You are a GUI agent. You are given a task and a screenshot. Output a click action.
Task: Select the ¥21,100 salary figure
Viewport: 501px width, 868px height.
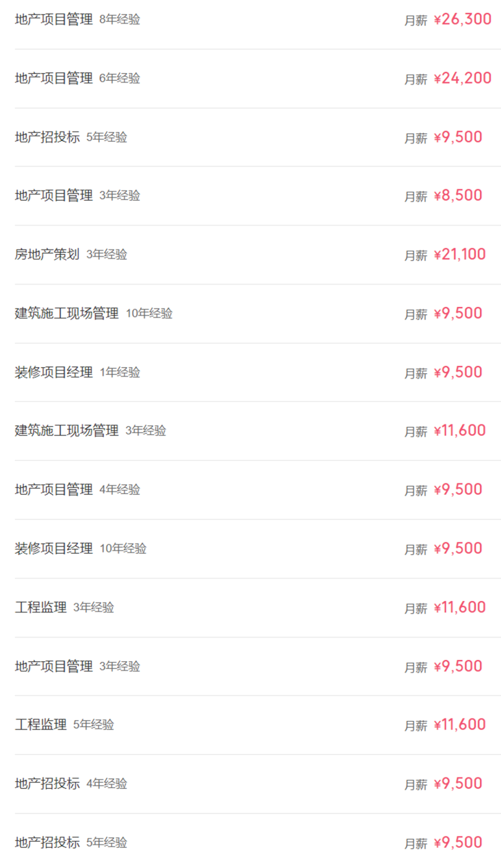click(x=460, y=254)
